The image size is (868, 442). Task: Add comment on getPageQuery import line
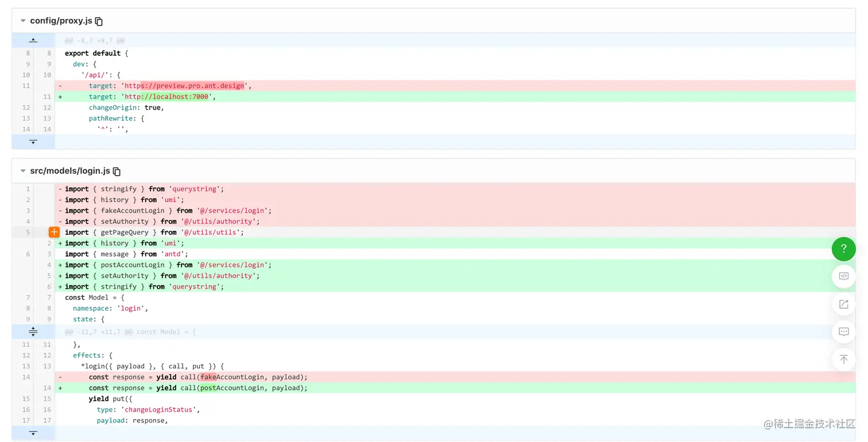coord(54,232)
